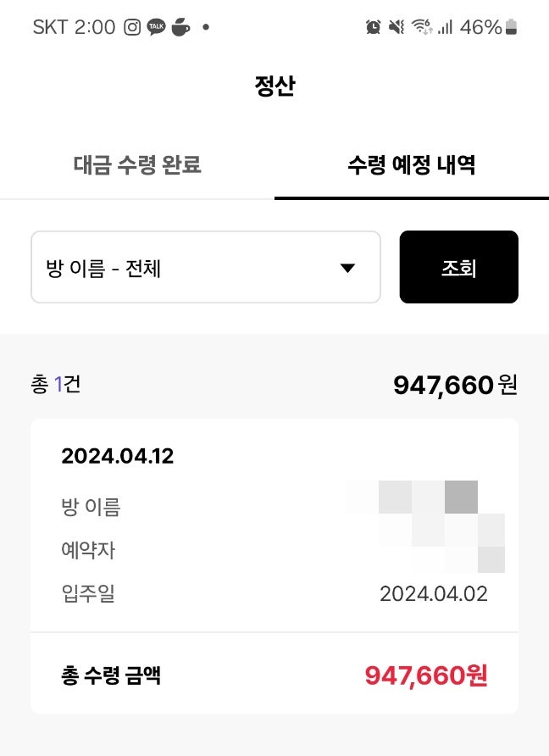Open the 방 이름 - 전체 dropdown
This screenshot has width=549, height=756.
click(x=206, y=267)
